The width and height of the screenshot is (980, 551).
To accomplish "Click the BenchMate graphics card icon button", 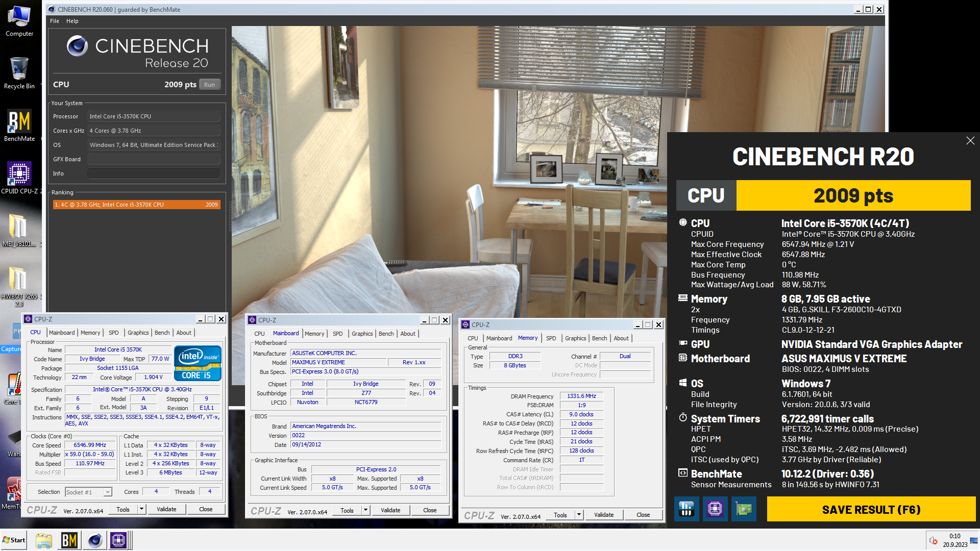I will click(744, 509).
